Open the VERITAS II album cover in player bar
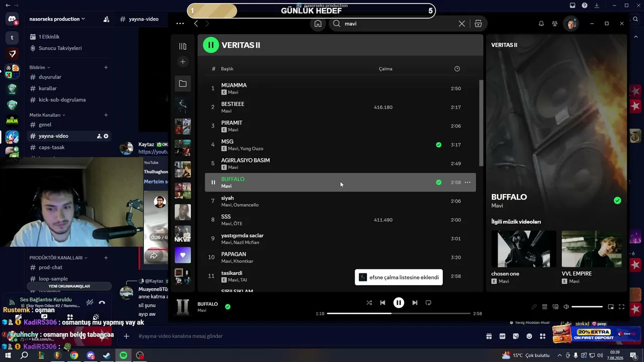The image size is (644, 362). [183, 307]
